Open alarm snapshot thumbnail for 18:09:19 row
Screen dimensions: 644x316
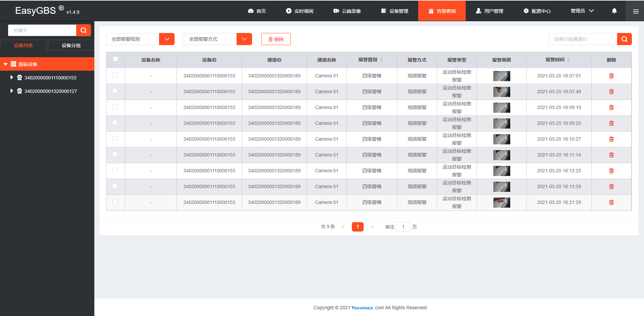click(x=501, y=108)
